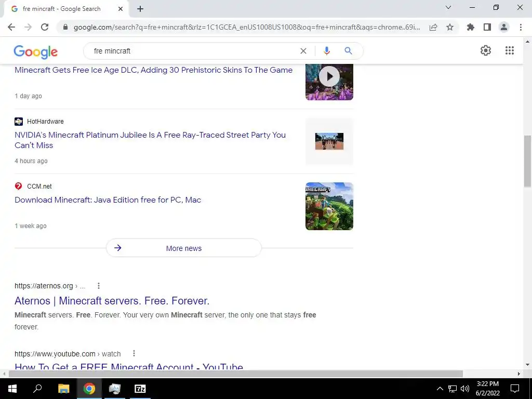Open Windows taskbar search
The width and height of the screenshot is (532, 399).
[x=37, y=389]
